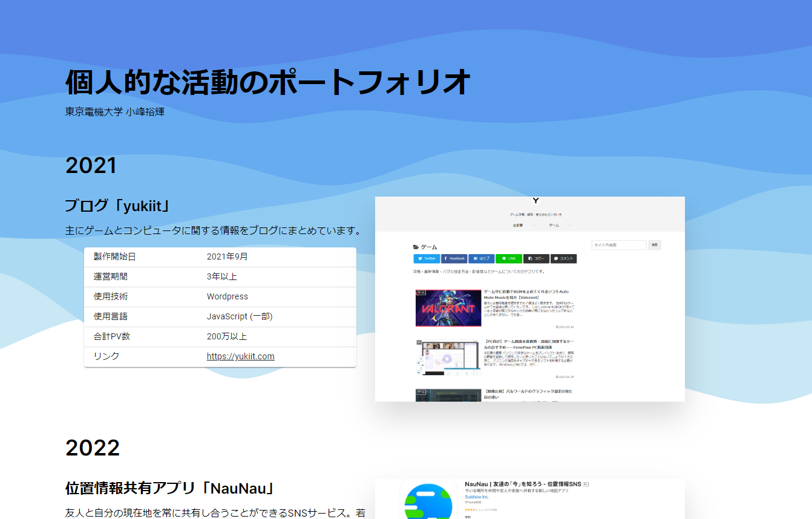Open the https://yukiit.com link
The height and width of the screenshot is (519, 812).
[x=240, y=356]
